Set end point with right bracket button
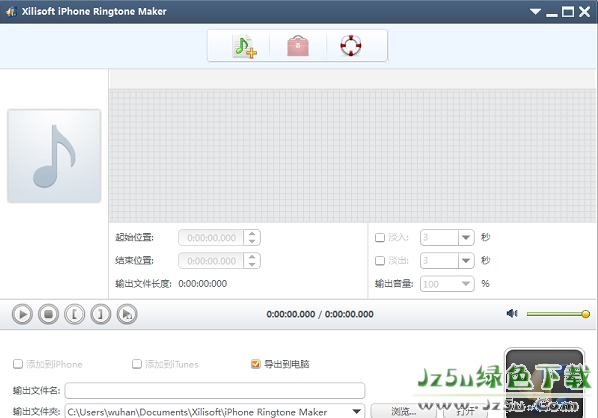The height and width of the screenshot is (418, 598). coord(101,314)
